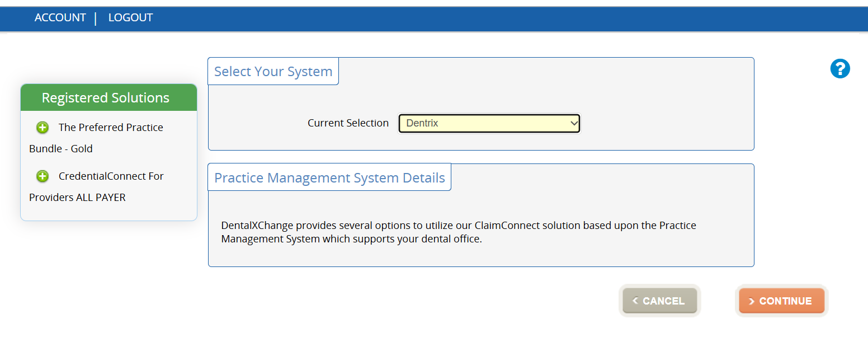The width and height of the screenshot is (868, 351).
Task: Click the divider between ACCOUNT and LOGOUT
Action: [x=96, y=18]
